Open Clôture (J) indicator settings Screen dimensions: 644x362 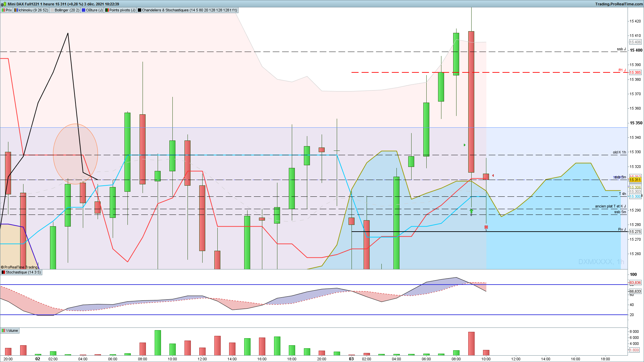point(93,10)
